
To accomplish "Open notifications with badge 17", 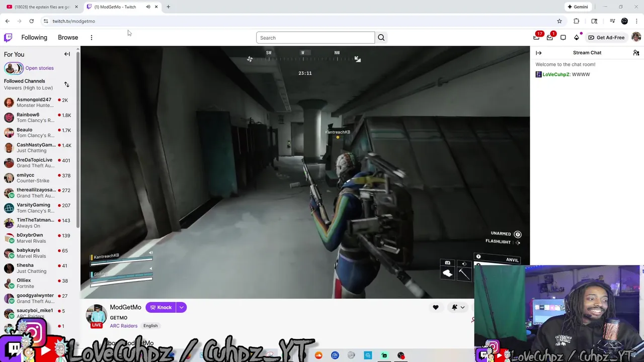I will (x=537, y=37).
